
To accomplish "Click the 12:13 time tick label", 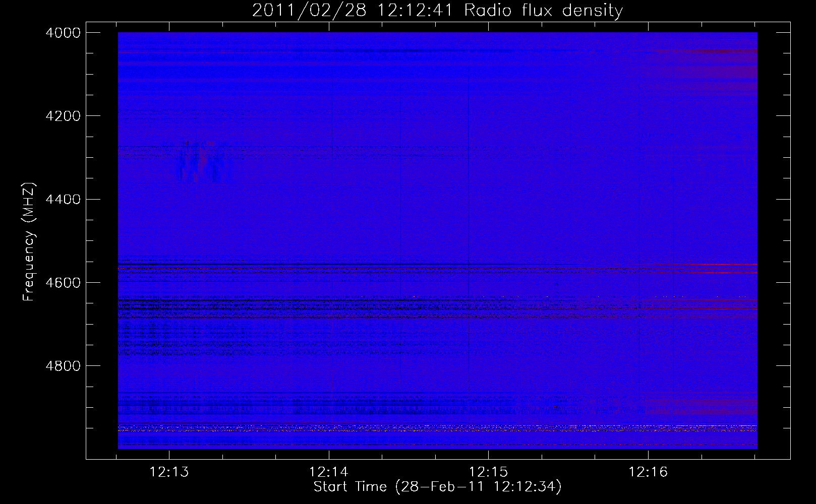I will click(169, 472).
